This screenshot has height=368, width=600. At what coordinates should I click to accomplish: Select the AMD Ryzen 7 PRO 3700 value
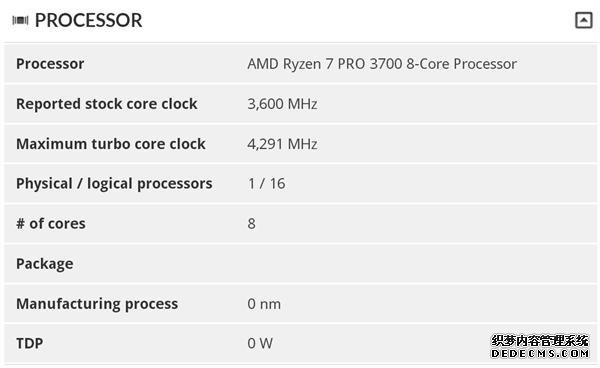click(382, 64)
